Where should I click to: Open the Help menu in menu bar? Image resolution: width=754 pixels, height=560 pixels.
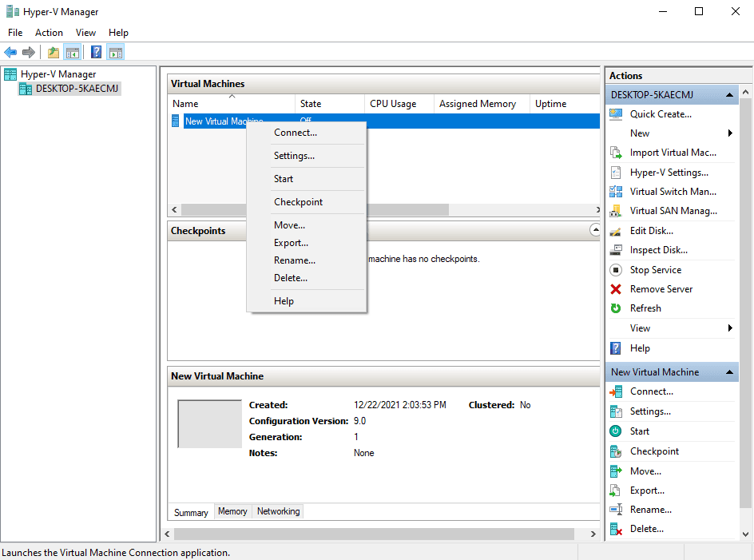118,33
